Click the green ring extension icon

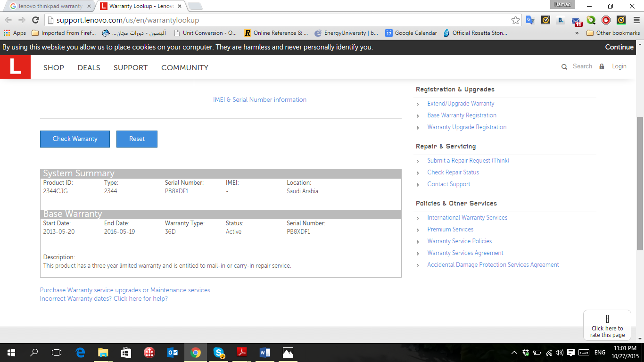click(591, 20)
